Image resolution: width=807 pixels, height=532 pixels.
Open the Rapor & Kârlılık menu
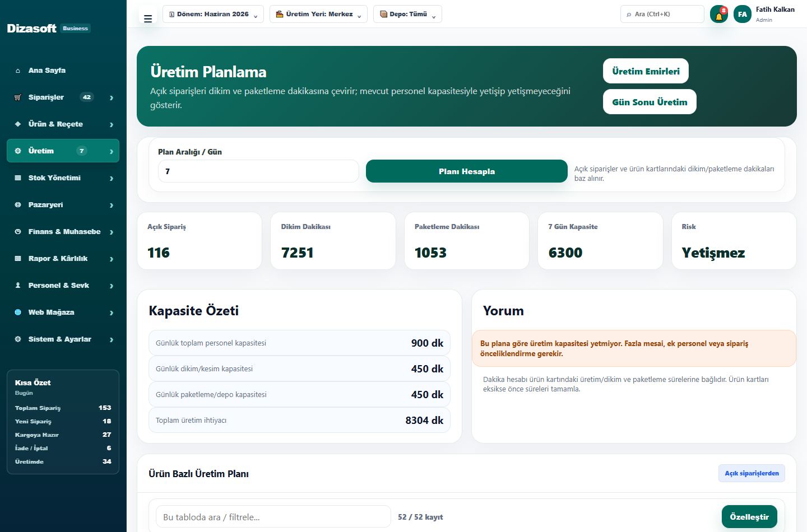(63, 258)
